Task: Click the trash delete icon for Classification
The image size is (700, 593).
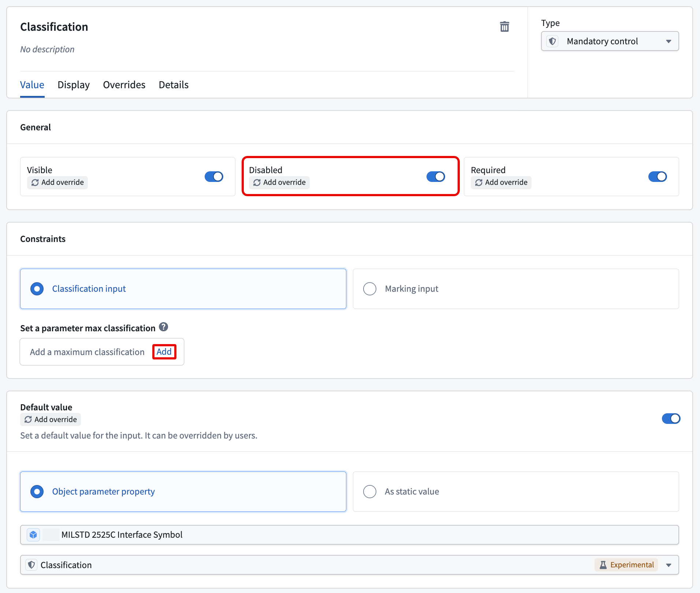Action: click(x=504, y=27)
